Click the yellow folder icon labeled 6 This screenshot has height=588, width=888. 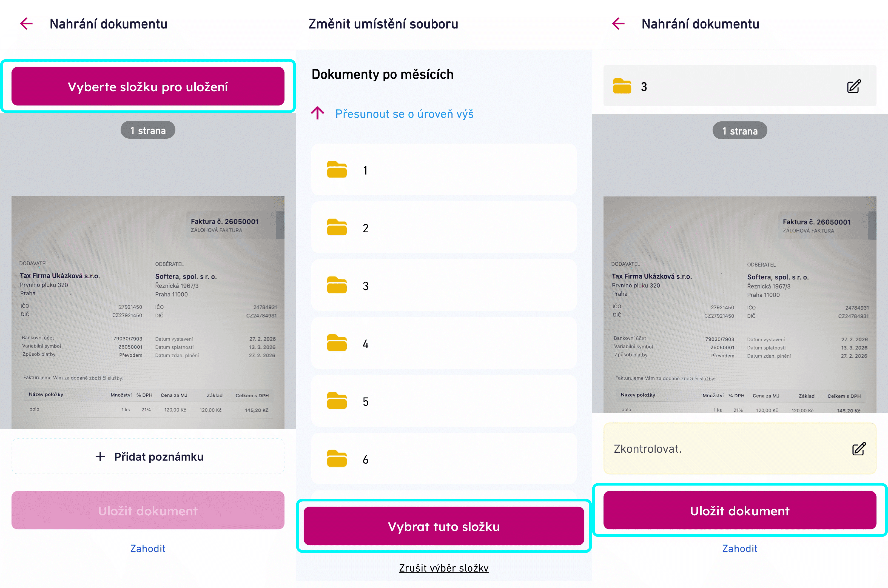pos(336,458)
